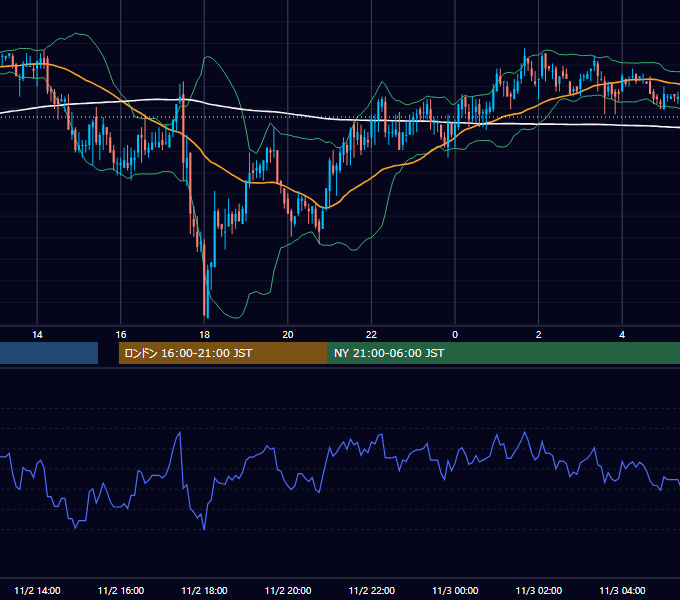Viewport: 680px width, 600px height.
Task: Click the blue session bar before London
Action: pos(49,353)
